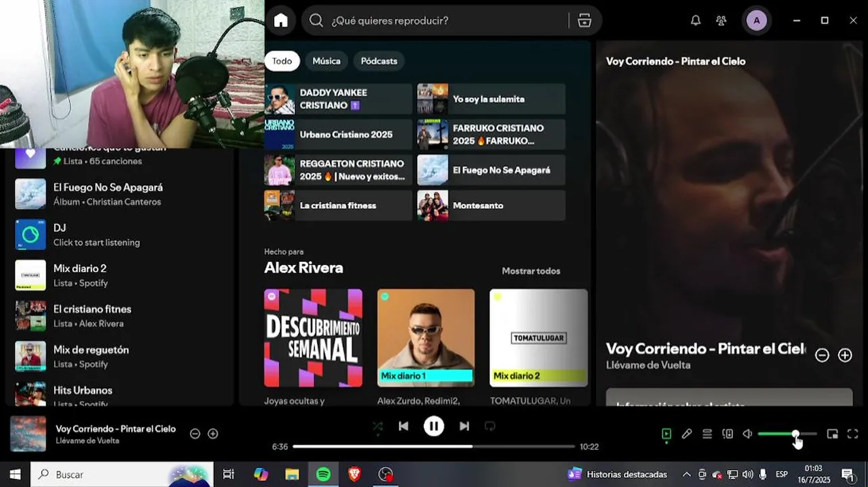Mute the Spotify volume speaker icon

[x=748, y=434]
